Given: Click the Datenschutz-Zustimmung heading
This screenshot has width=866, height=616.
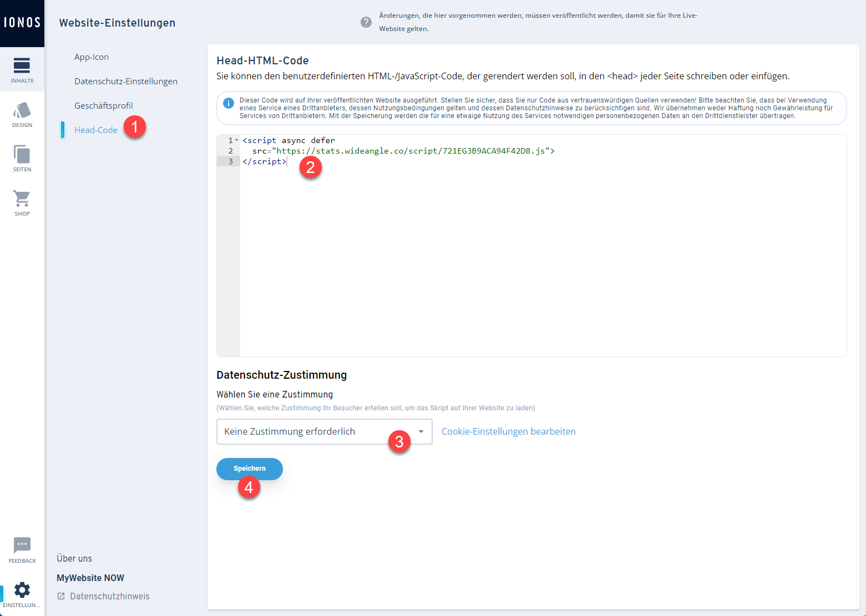Looking at the screenshot, I should [x=281, y=375].
